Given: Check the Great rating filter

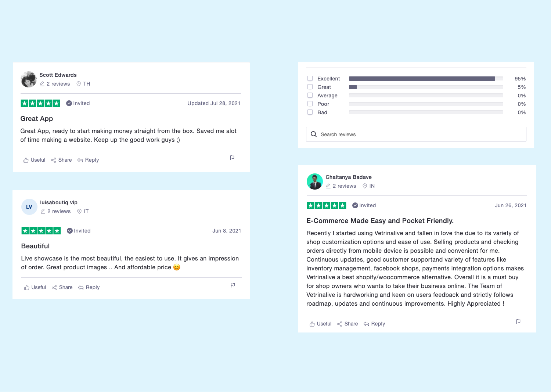Looking at the screenshot, I should [x=310, y=87].
